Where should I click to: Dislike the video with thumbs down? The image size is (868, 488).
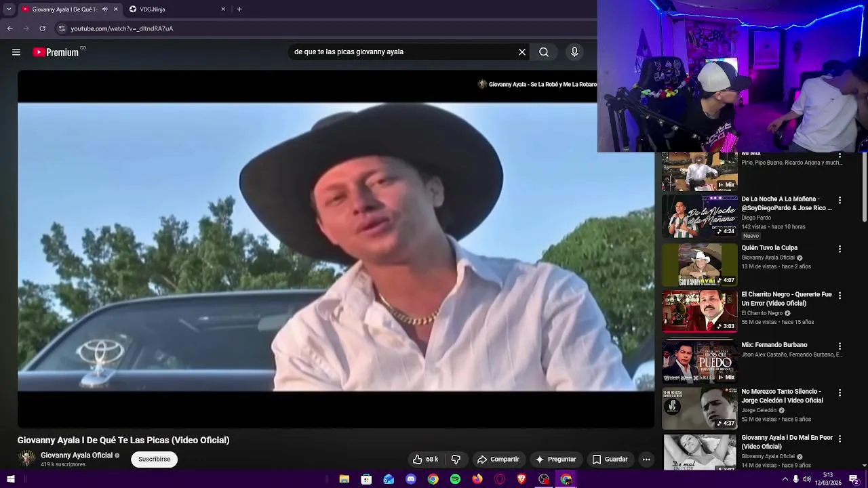[456, 460]
